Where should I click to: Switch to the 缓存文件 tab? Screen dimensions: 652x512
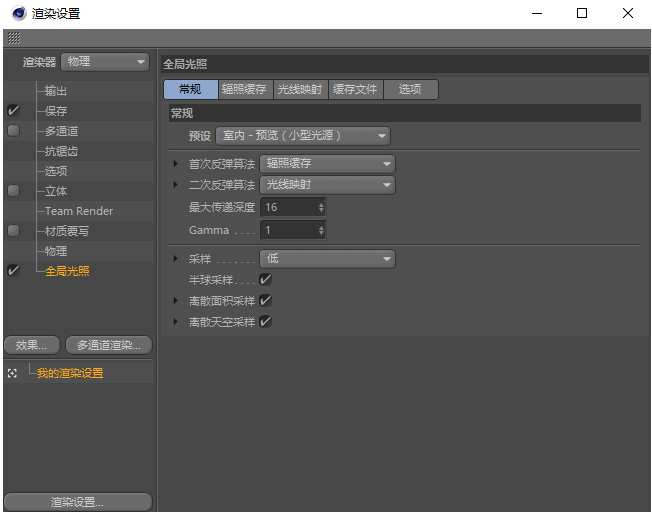click(x=356, y=89)
